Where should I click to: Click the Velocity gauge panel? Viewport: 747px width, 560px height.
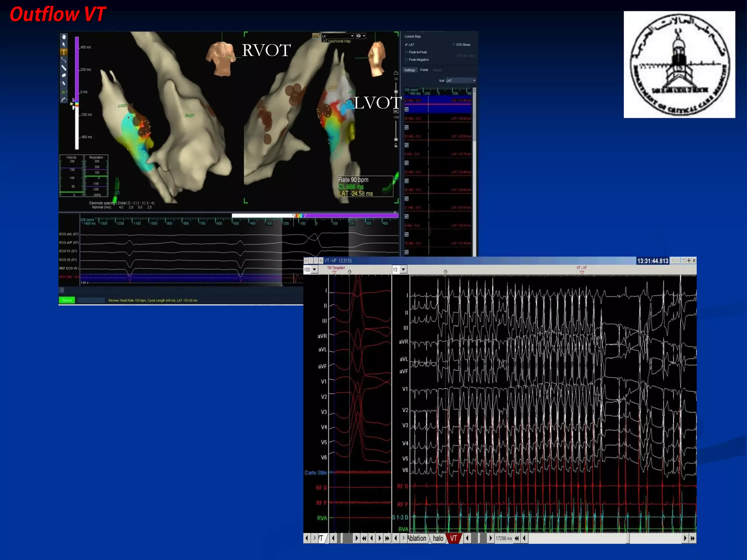(x=71, y=176)
